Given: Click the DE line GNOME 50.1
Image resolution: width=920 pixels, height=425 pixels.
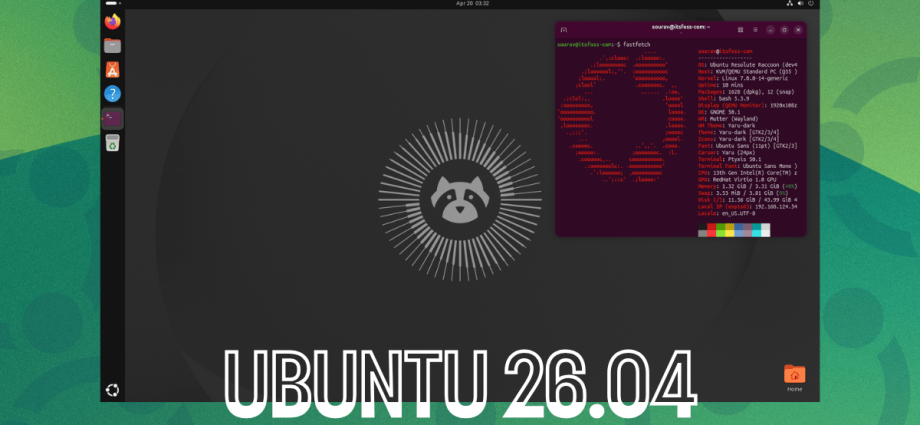Looking at the screenshot, I should 719,112.
